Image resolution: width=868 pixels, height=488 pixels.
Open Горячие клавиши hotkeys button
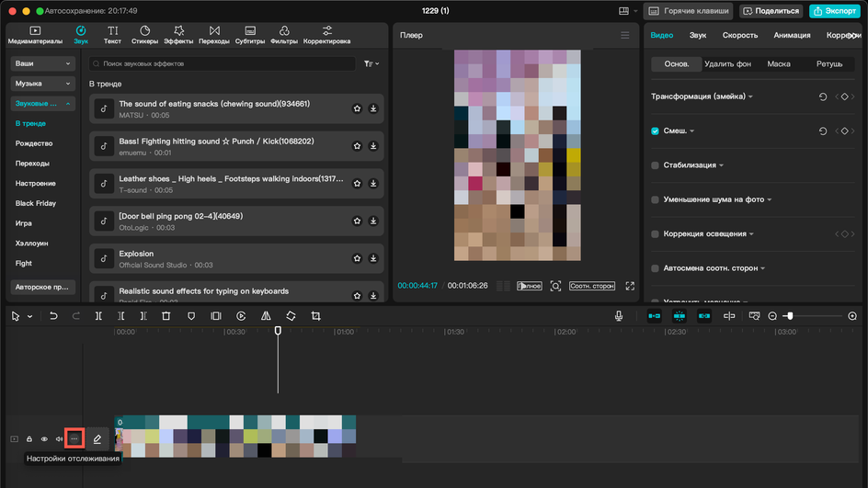click(x=688, y=11)
